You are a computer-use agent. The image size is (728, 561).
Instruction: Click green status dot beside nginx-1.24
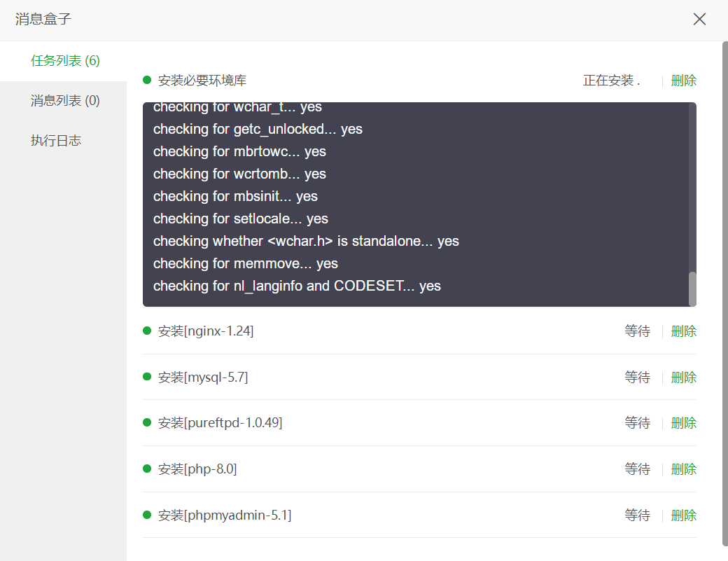pos(147,331)
